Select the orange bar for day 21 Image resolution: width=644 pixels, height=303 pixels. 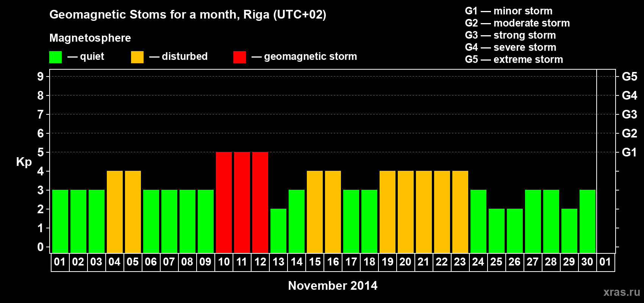pos(424,212)
